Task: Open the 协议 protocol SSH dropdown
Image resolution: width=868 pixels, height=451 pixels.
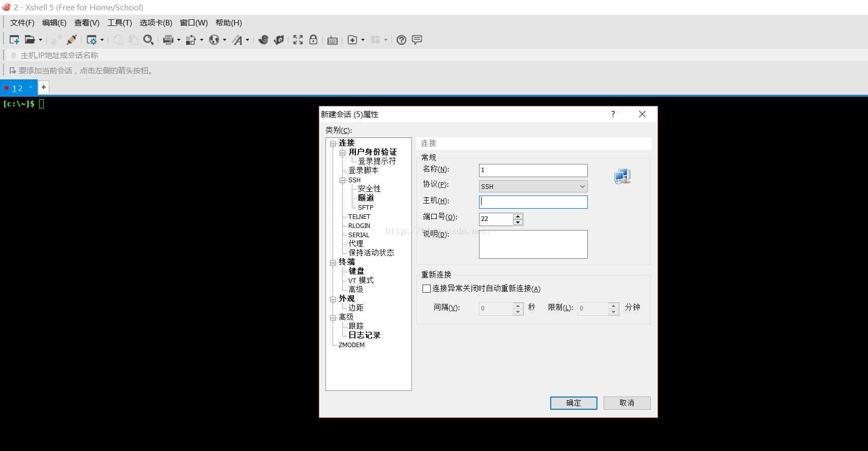Action: point(533,186)
